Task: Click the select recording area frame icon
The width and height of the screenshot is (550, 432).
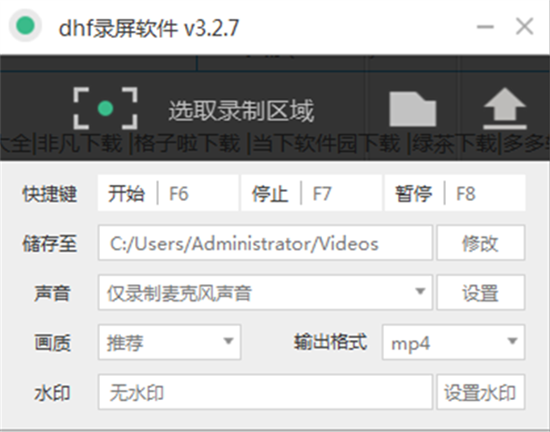Action: tap(105, 108)
